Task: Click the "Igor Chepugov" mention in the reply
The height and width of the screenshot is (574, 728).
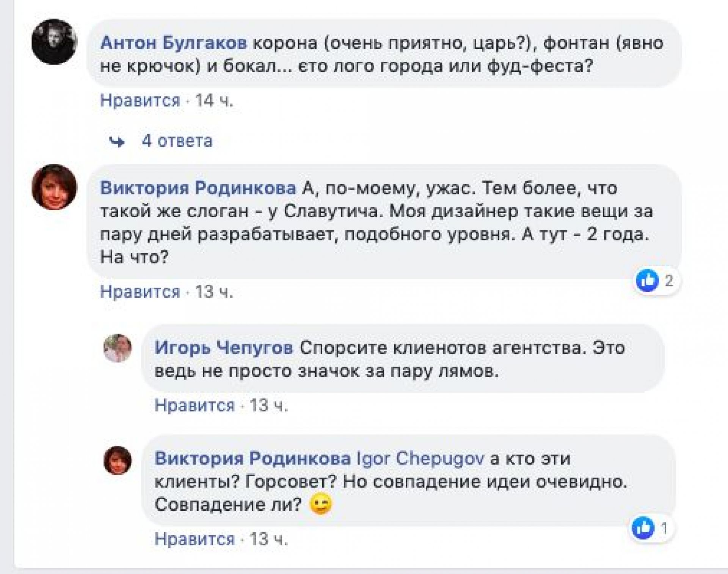Action: pyautogui.click(x=420, y=459)
